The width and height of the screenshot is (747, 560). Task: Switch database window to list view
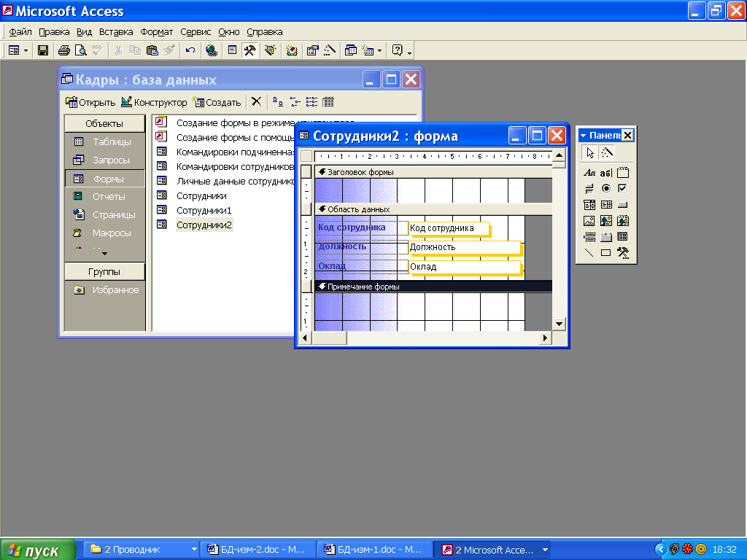point(311,101)
